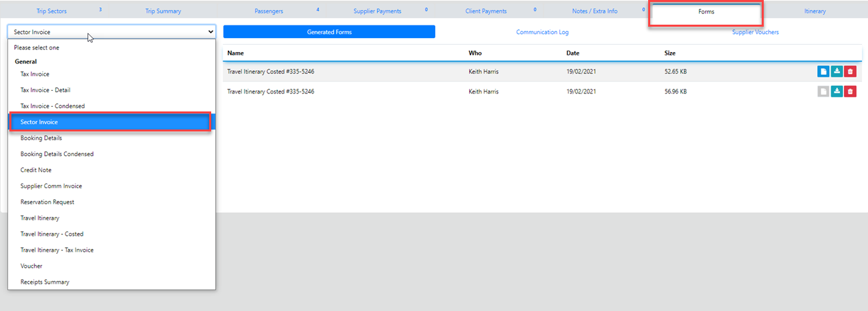Select Booking Details Condensed from list
Screen dimensions: 868x311
click(57, 154)
